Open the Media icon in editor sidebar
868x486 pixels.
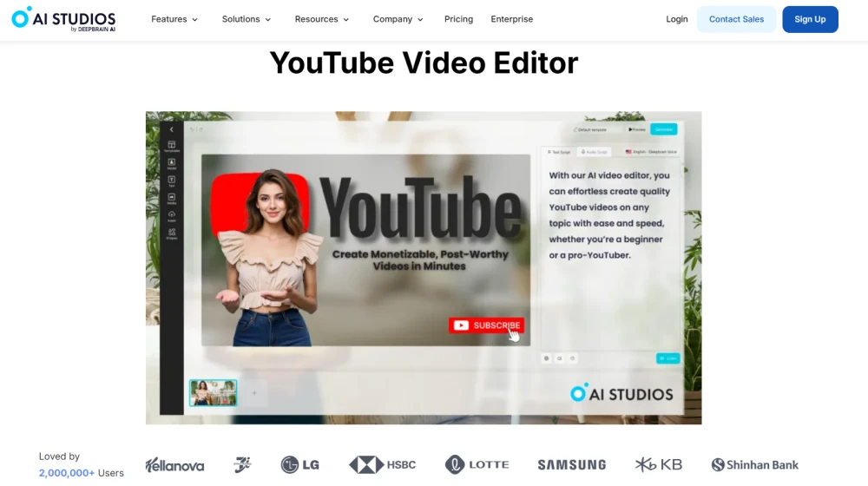(172, 199)
